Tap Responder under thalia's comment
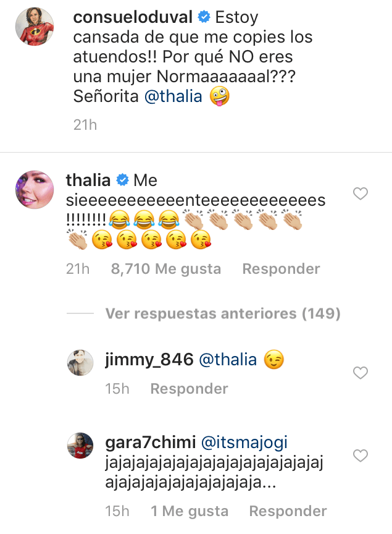The width and height of the screenshot is (392, 534). (x=281, y=268)
